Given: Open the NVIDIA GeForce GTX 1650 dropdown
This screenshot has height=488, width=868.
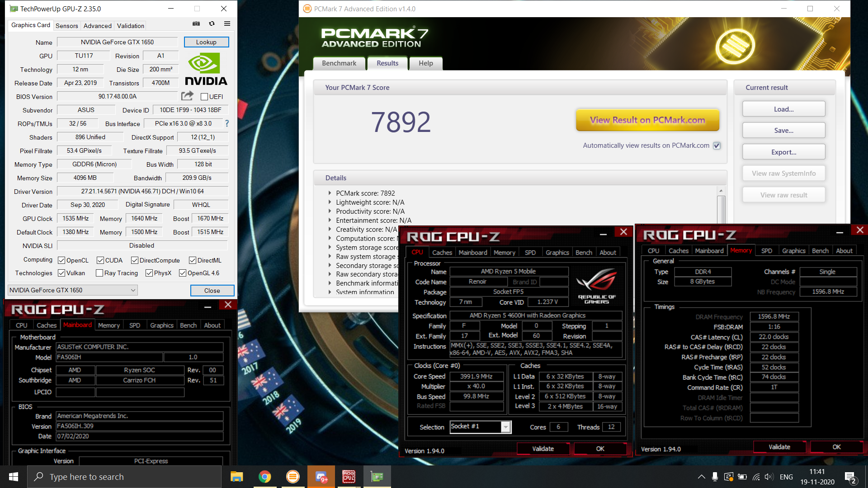Looking at the screenshot, I should [73, 290].
